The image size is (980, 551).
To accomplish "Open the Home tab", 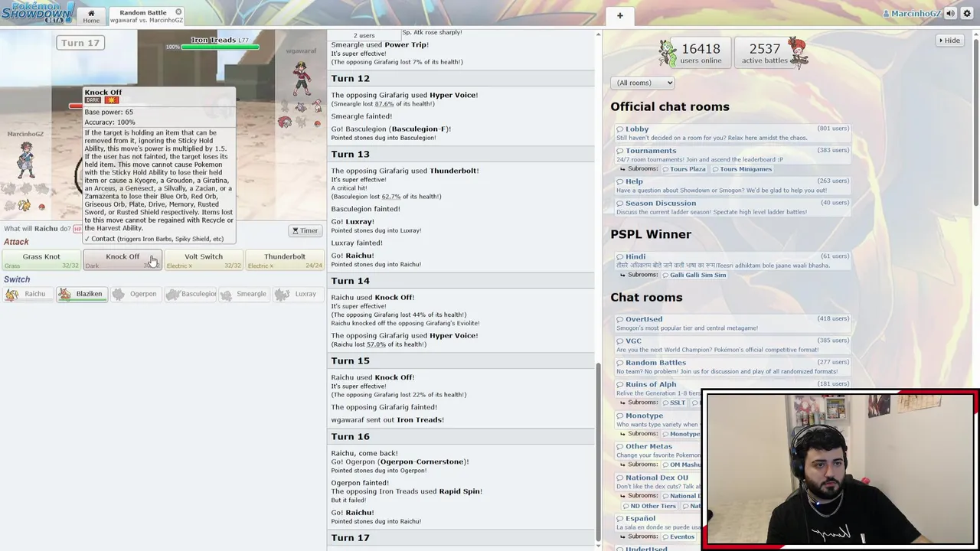I will [91, 15].
